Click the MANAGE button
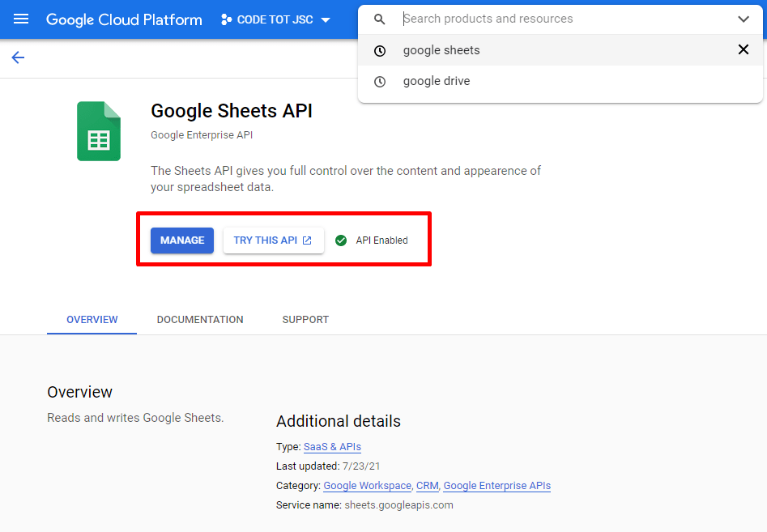Image resolution: width=767 pixels, height=532 pixels. [182, 240]
